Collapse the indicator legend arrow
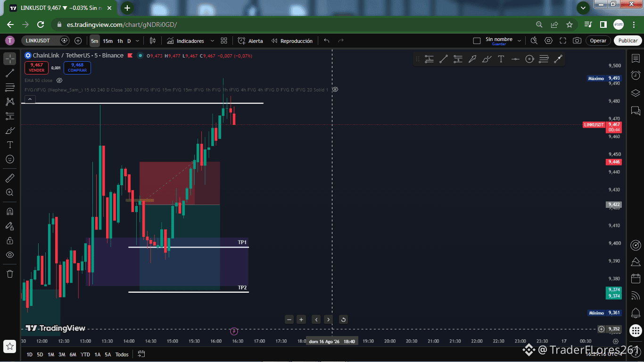This screenshot has height=362, width=644. pyautogui.click(x=30, y=99)
